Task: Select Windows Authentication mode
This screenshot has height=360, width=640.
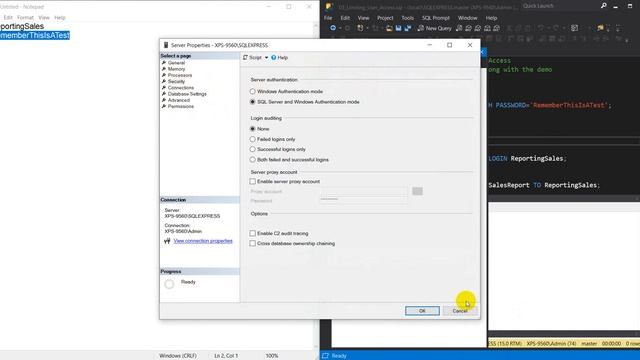Action: [x=253, y=91]
